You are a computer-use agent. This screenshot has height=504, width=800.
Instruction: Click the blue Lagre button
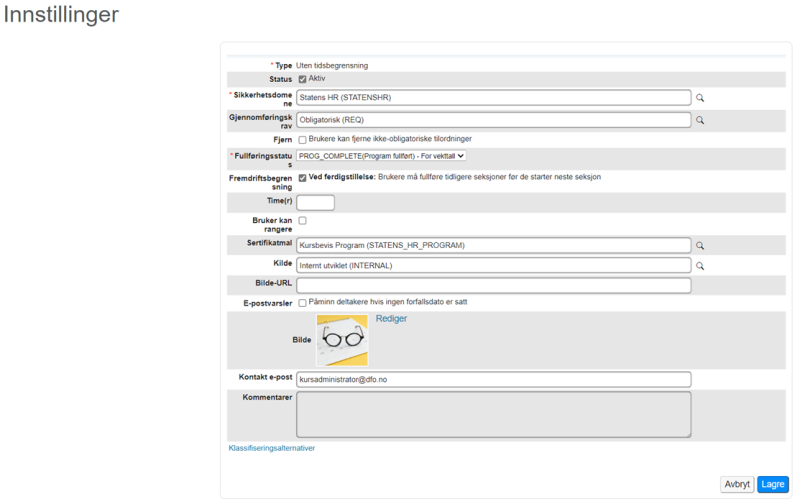click(773, 485)
